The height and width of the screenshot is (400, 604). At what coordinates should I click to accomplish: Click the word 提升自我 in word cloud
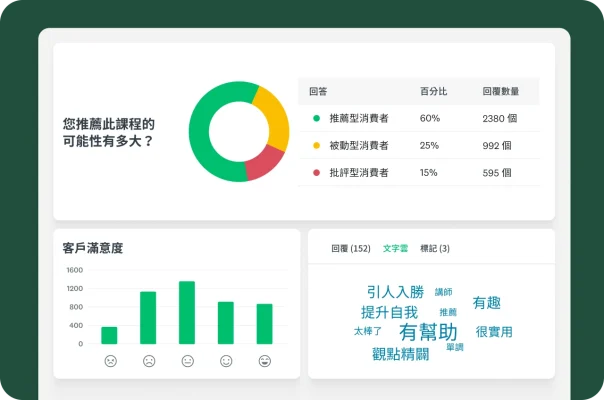click(x=389, y=312)
